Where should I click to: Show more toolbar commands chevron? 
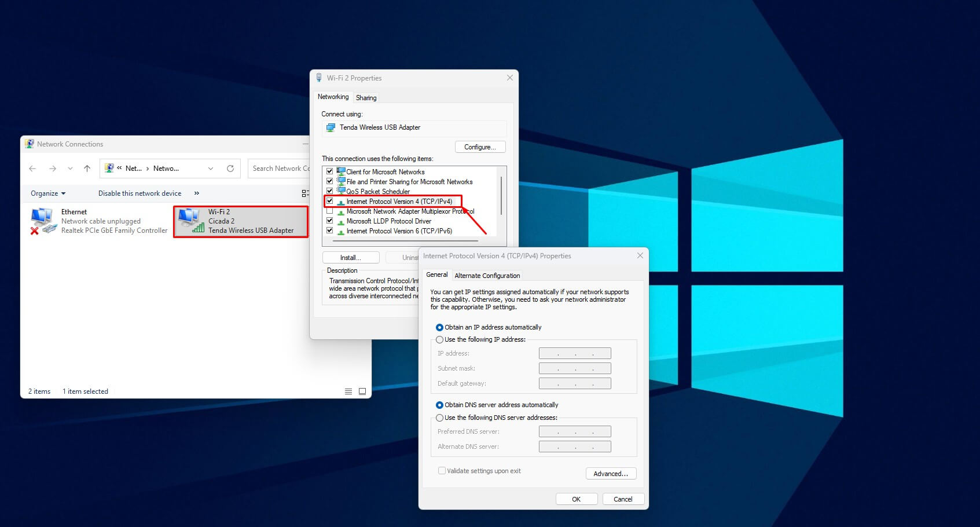197,193
